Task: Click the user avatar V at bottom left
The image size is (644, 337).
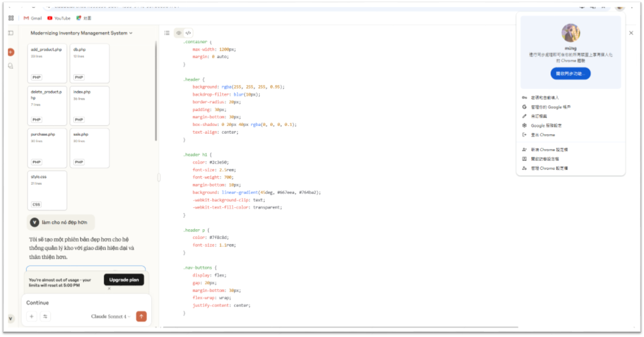Action: [10, 318]
